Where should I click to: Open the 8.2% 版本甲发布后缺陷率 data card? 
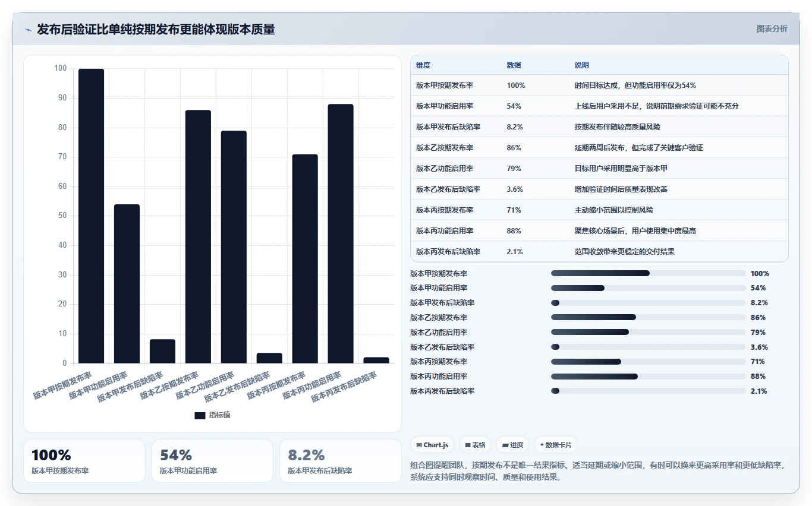coord(341,461)
